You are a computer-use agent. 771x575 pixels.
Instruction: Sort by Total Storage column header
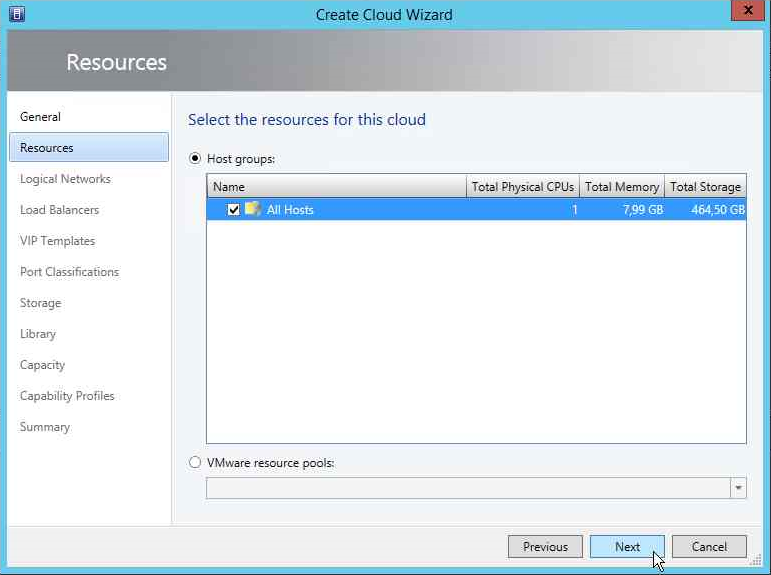tap(705, 187)
